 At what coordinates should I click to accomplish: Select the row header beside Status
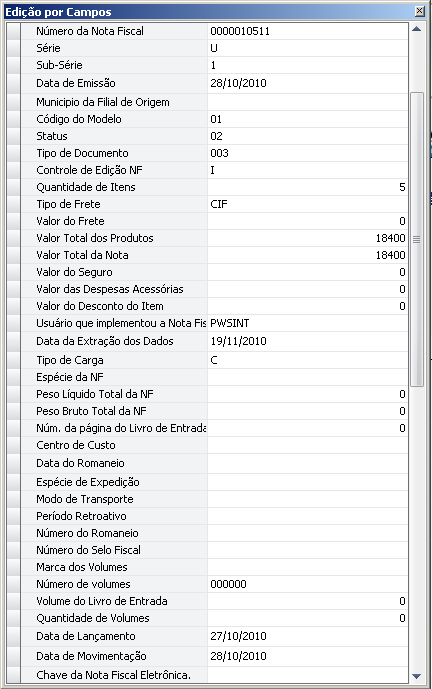(x=14, y=136)
